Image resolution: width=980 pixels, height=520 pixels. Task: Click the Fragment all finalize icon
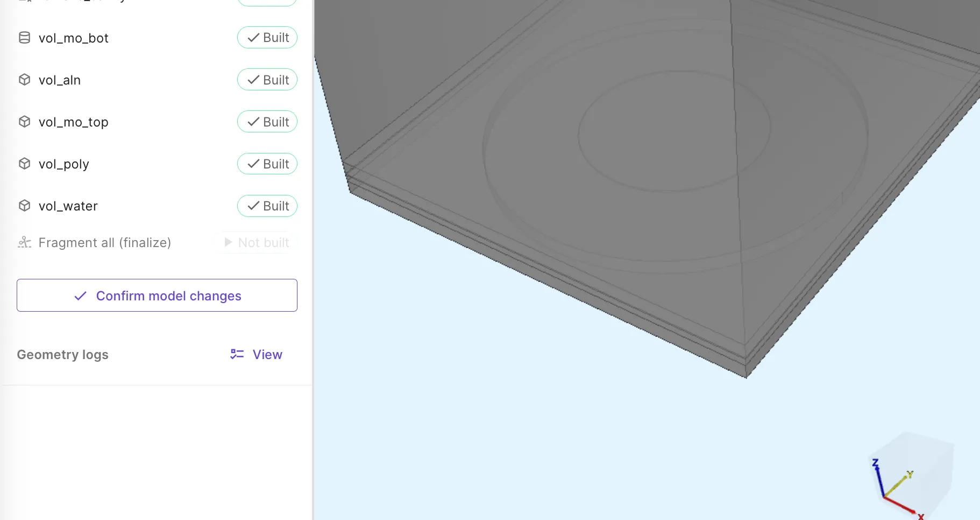[25, 242]
